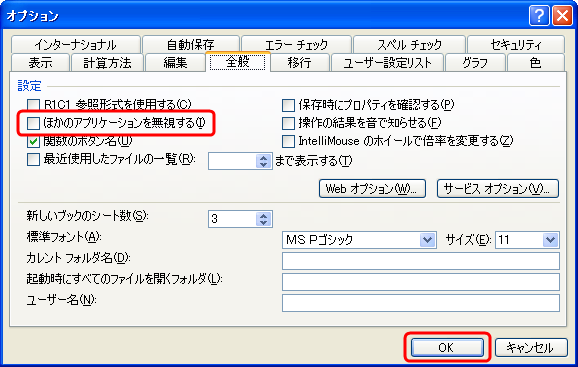Viewport: 578px width, 367px height.
Task: Click the Help question mark icon
Action: click(x=539, y=16)
